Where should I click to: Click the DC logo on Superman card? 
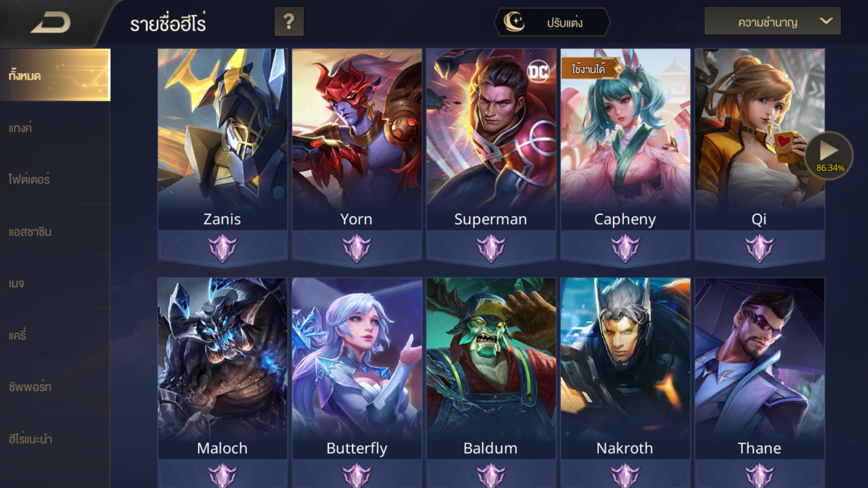coord(539,72)
